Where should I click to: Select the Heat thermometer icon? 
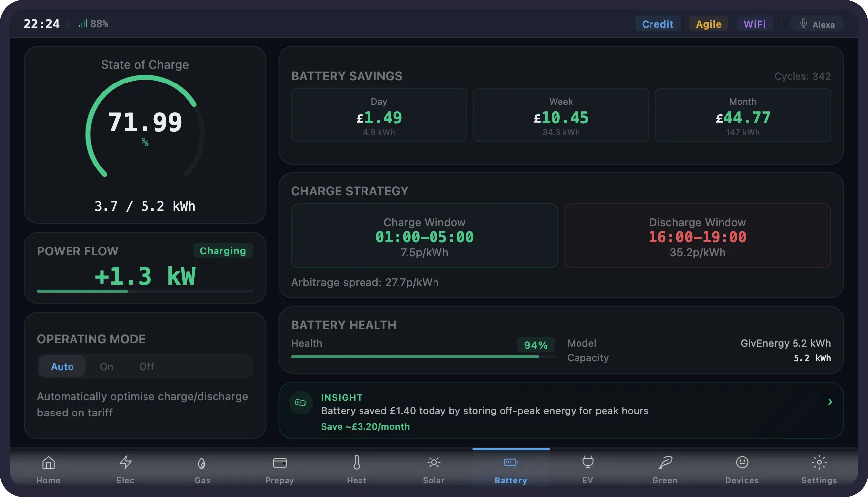tap(357, 468)
